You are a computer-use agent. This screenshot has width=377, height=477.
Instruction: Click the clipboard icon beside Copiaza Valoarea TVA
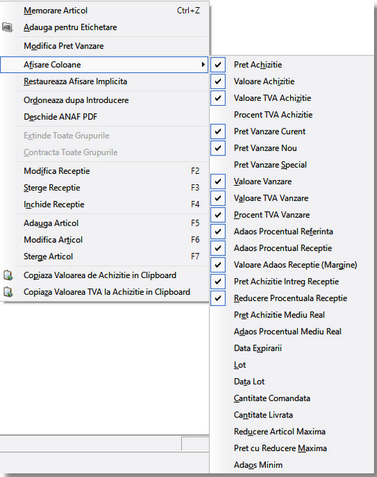(x=8, y=292)
